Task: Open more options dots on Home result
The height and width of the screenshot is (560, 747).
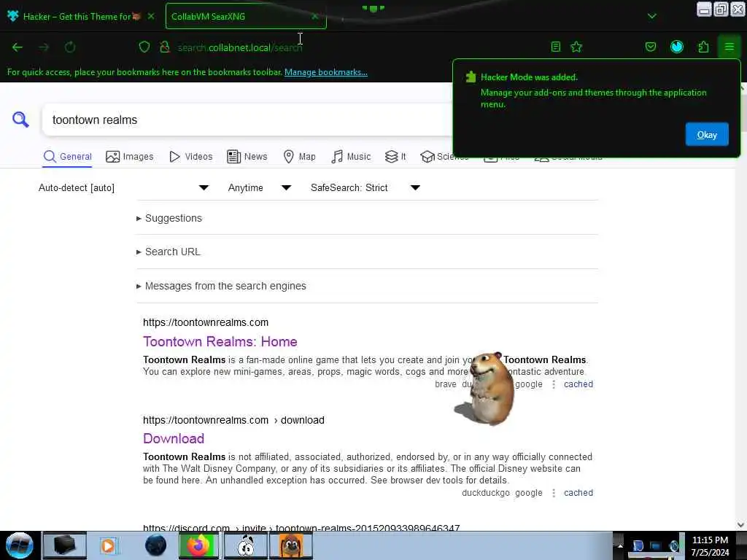Action: (554, 384)
